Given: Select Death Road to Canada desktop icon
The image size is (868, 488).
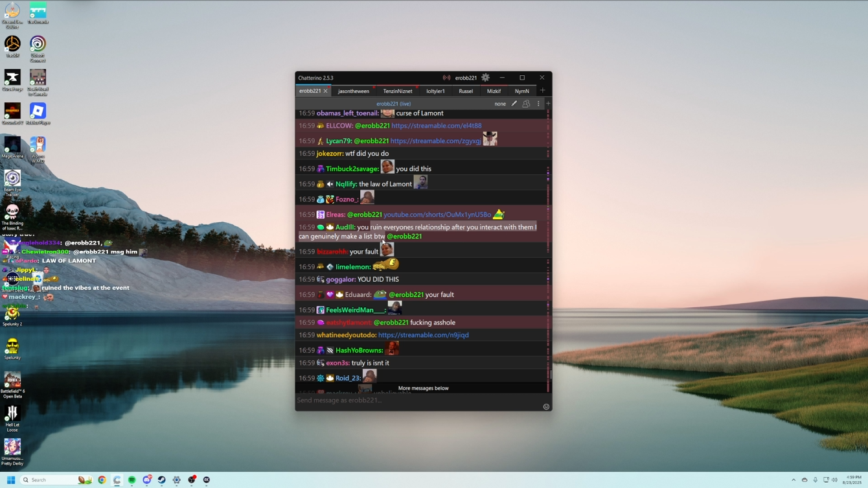Looking at the screenshot, I should click(x=38, y=82).
